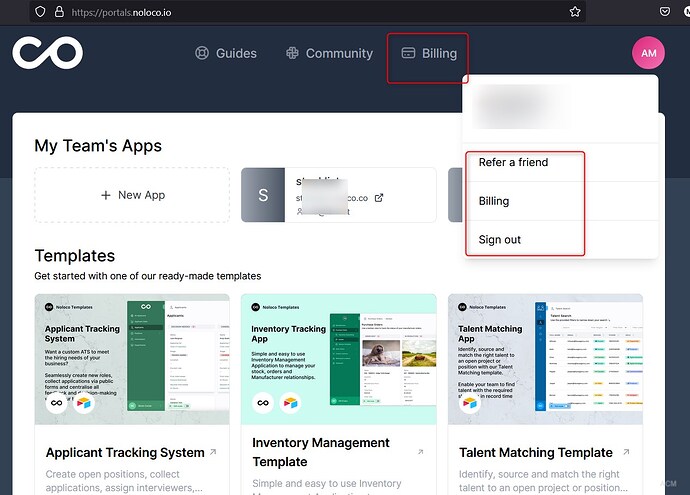Click the shield tracking protection icon
Image resolution: width=690 pixels, height=495 pixels.
click(x=40, y=12)
